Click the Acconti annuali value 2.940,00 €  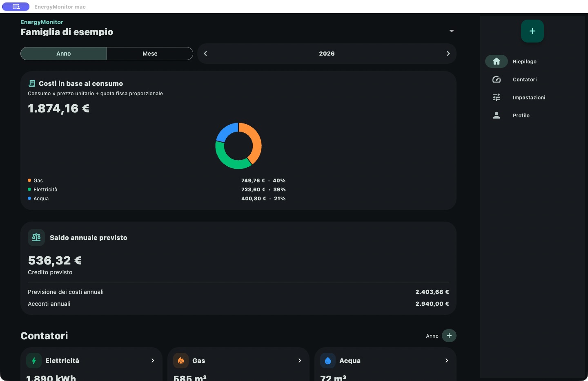point(432,304)
